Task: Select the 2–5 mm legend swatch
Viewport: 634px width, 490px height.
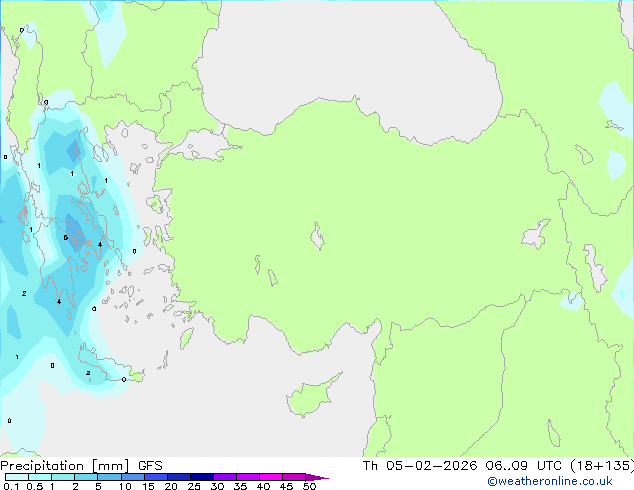Action: pyautogui.click(x=86, y=477)
